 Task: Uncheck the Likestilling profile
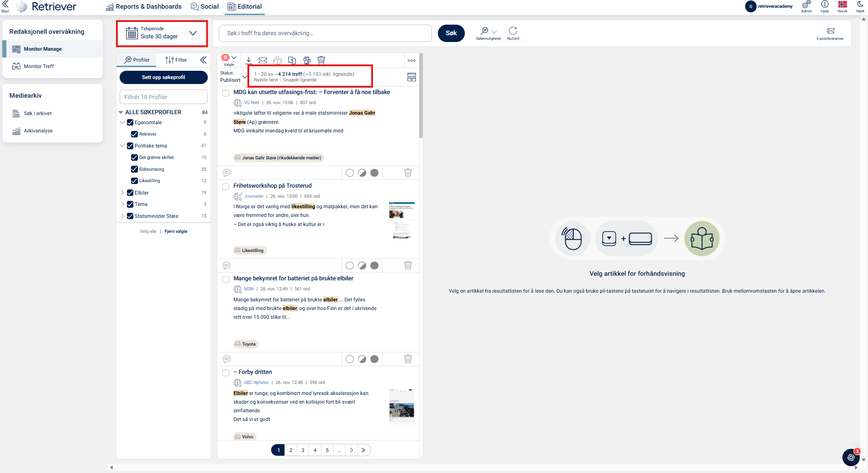tap(134, 181)
